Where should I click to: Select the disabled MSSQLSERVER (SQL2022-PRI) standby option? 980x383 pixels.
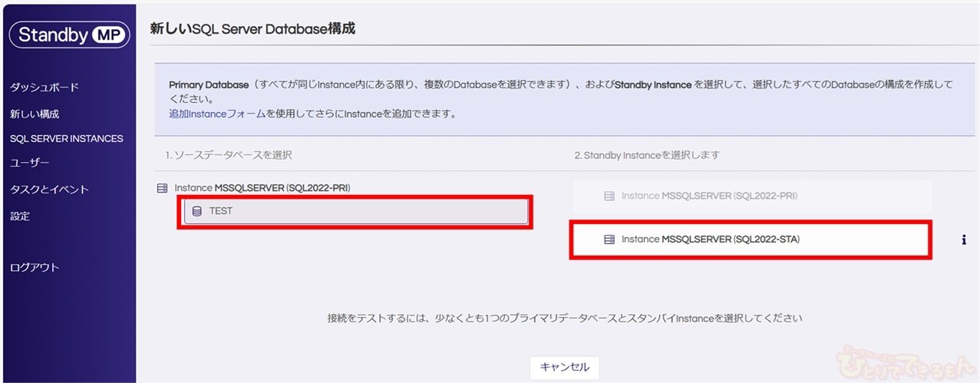pyautogui.click(x=751, y=196)
